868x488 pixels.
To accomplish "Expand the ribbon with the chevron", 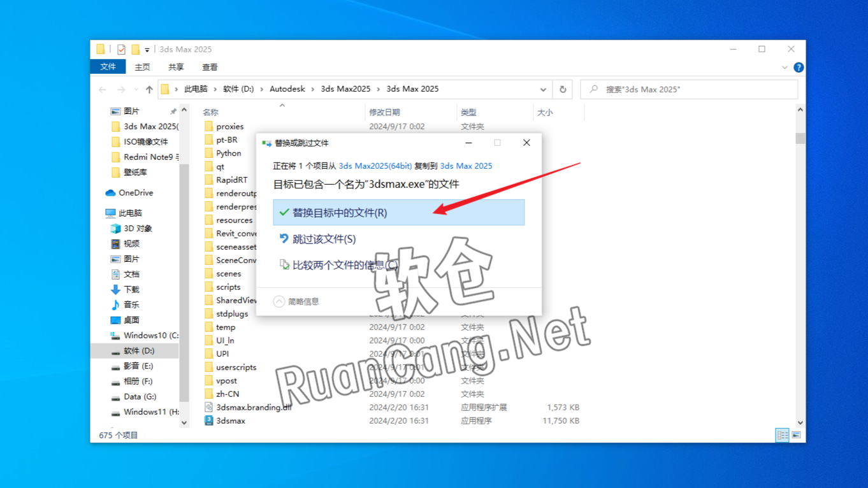I will tap(785, 67).
